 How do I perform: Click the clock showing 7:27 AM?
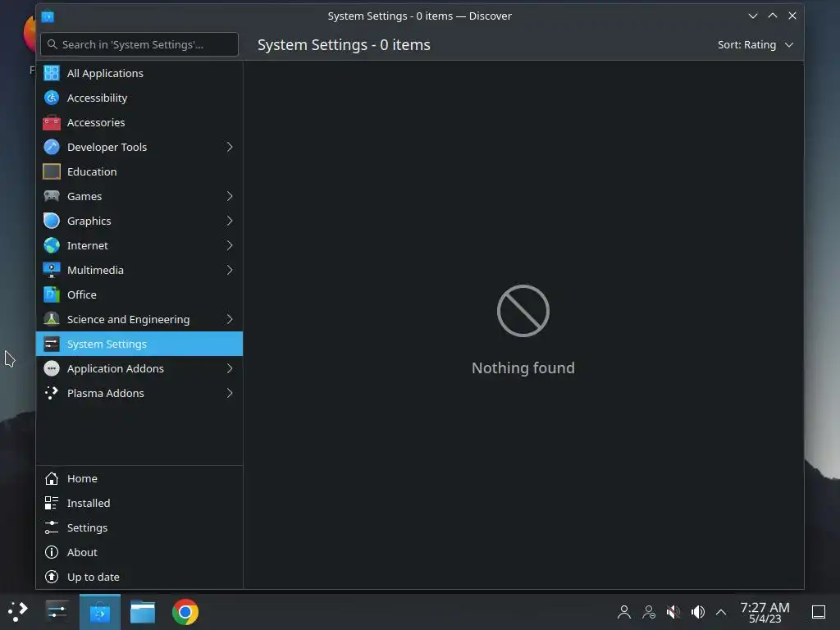point(765,612)
